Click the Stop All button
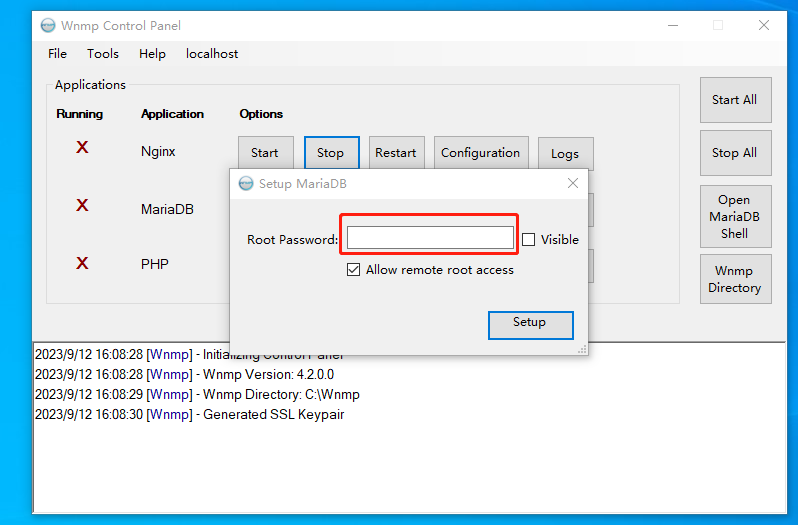 (735, 153)
